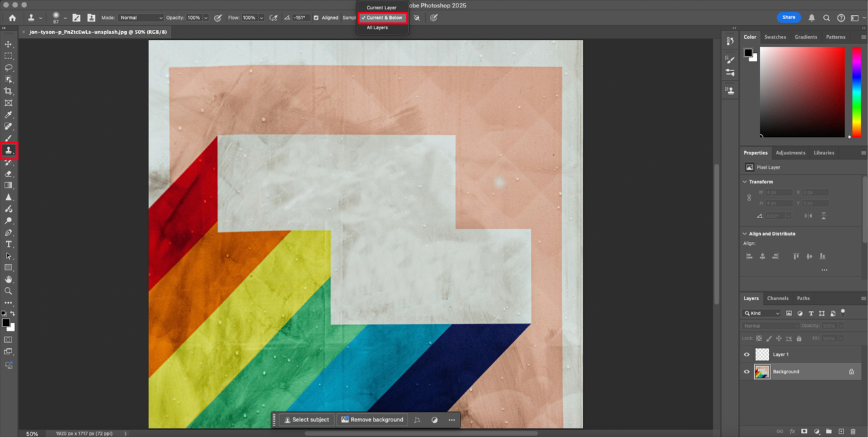Select the Frame tool
This screenshot has width=868, height=437.
click(9, 103)
